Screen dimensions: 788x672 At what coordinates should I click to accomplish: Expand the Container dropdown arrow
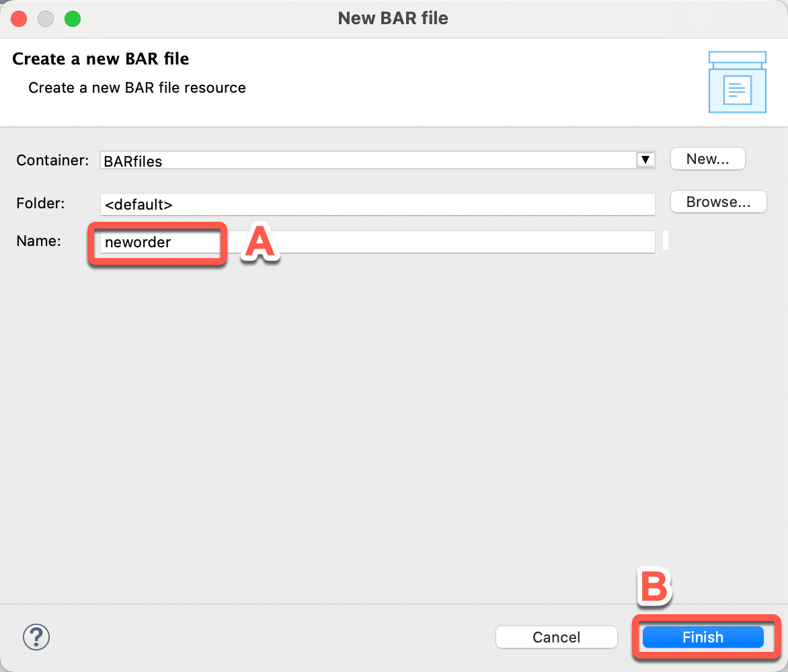[645, 160]
